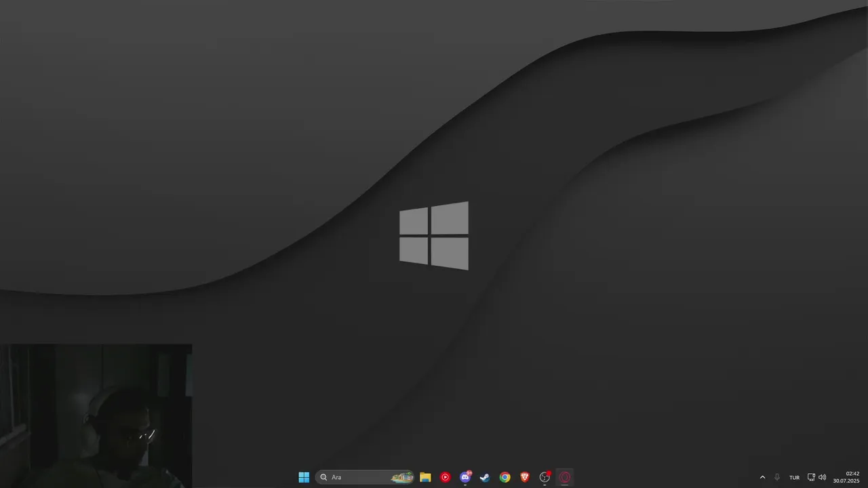Click the search highlight image in search box
Screen dimensions: 868x488
(x=402, y=477)
